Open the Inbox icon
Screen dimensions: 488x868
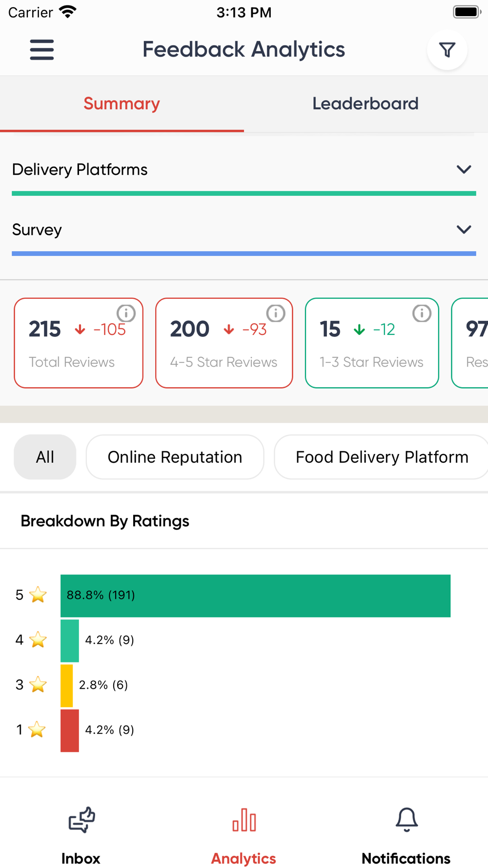pyautogui.click(x=81, y=820)
